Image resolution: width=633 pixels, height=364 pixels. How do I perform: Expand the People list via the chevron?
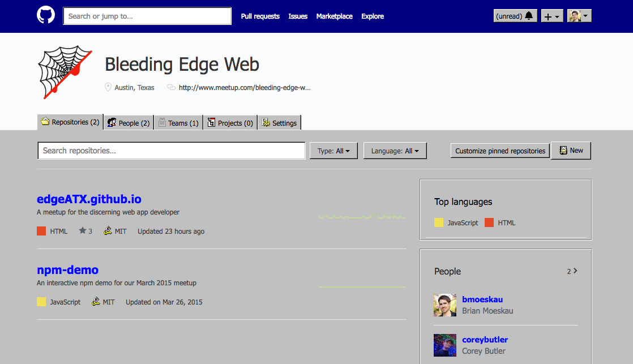(x=575, y=271)
